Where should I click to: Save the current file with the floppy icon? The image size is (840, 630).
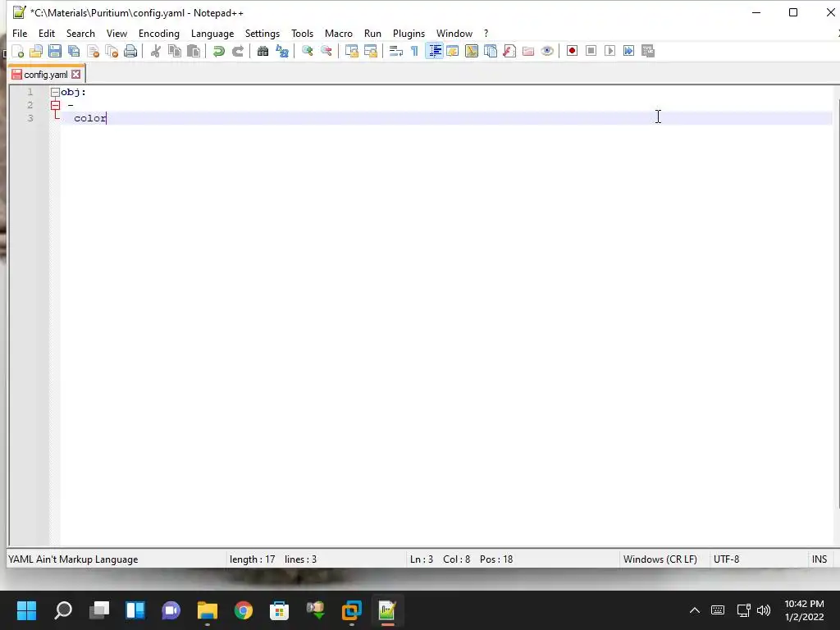click(x=55, y=52)
